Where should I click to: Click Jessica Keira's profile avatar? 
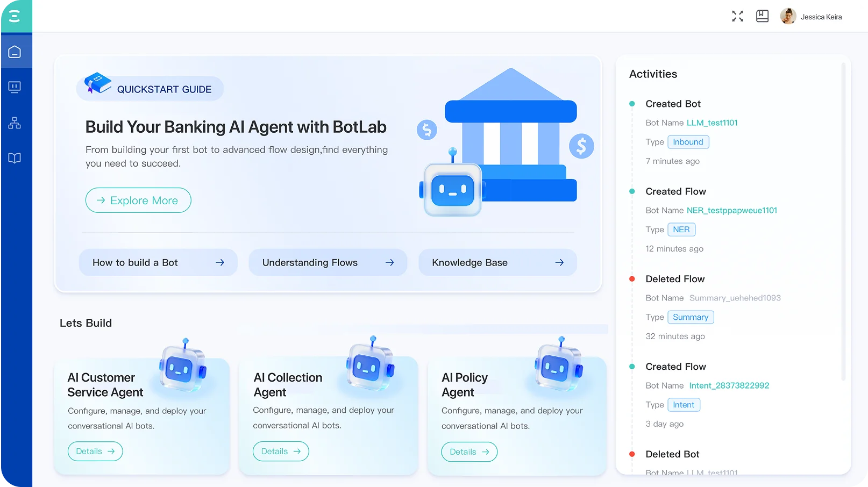click(x=788, y=17)
